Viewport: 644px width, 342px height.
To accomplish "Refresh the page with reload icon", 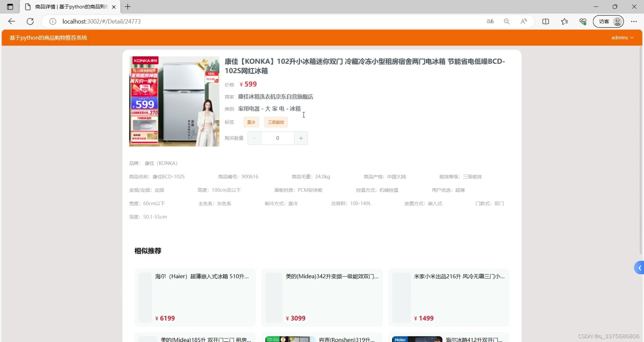I will 30,21.
